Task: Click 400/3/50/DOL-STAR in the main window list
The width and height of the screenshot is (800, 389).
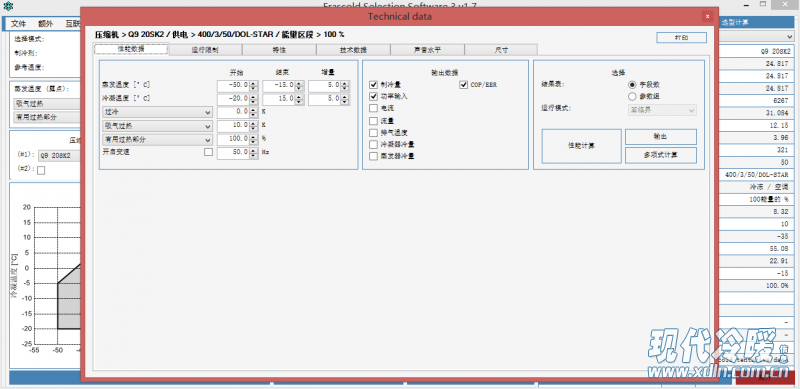Action: 756,175
